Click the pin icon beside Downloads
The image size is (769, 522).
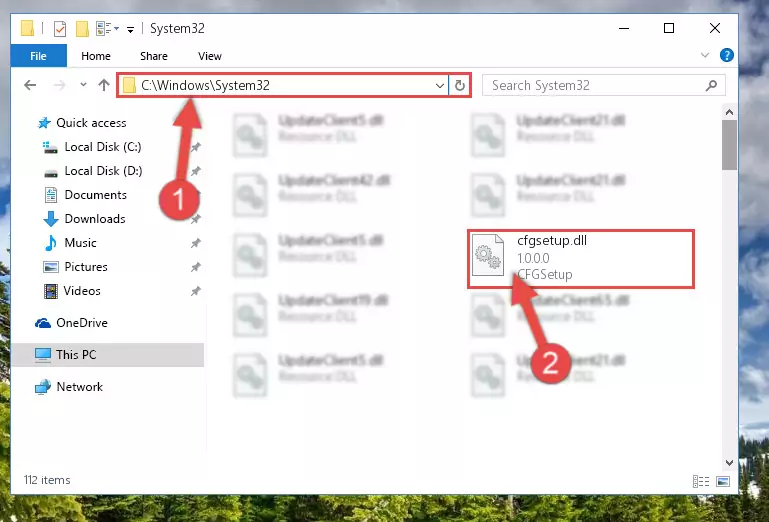click(x=195, y=219)
